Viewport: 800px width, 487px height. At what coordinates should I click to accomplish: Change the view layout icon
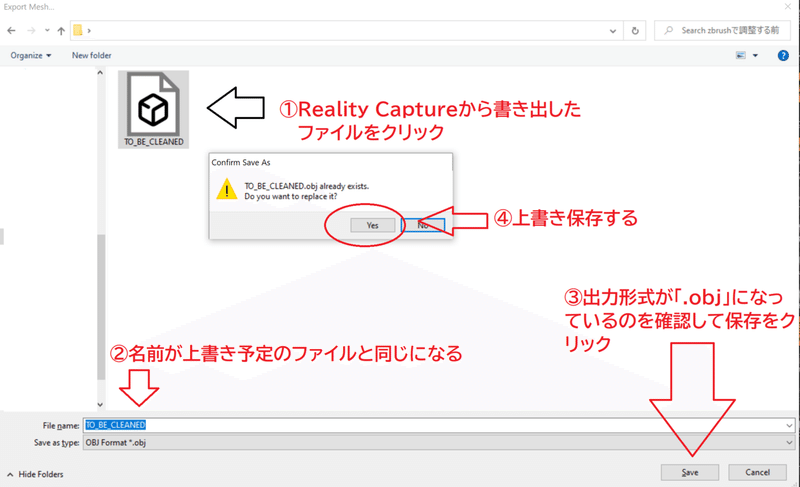coord(741,56)
